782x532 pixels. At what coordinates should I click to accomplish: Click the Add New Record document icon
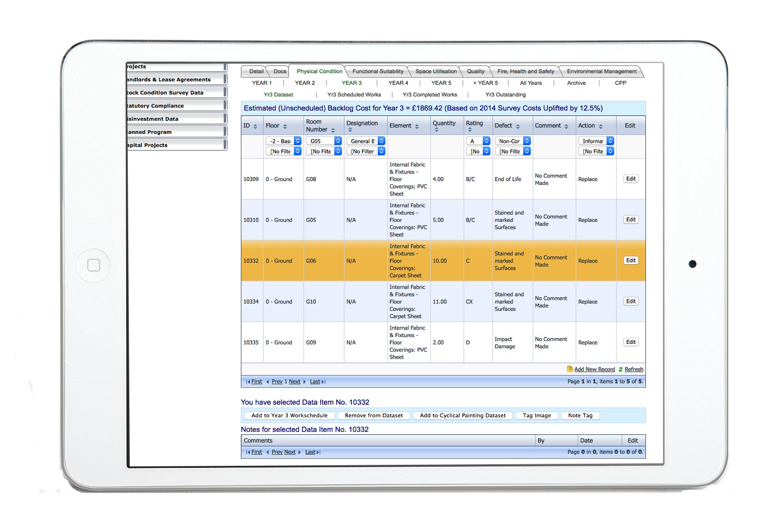pos(570,369)
